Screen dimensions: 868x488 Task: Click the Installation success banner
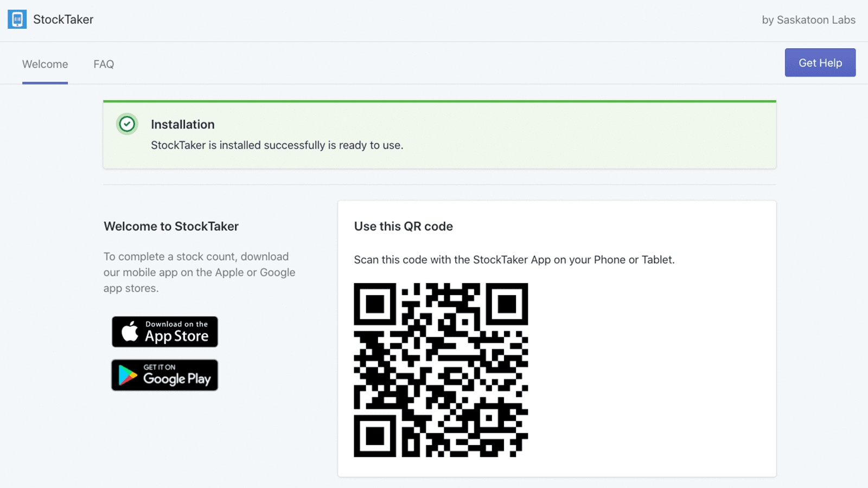(x=439, y=134)
